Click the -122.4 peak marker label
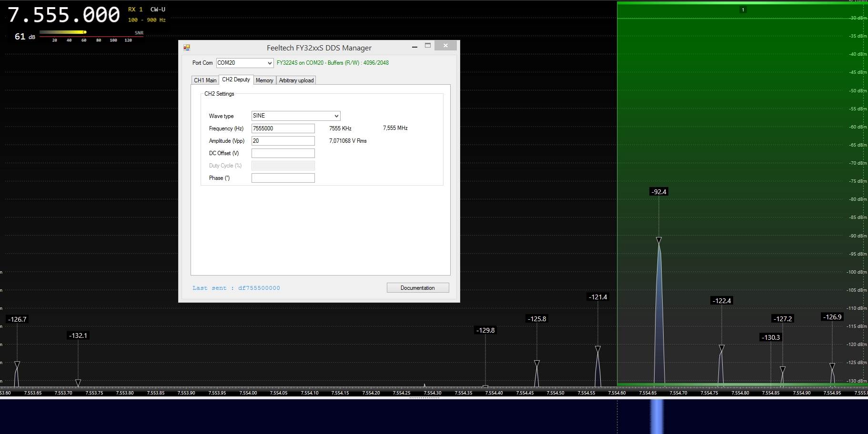This screenshot has width=868, height=434. coord(722,301)
